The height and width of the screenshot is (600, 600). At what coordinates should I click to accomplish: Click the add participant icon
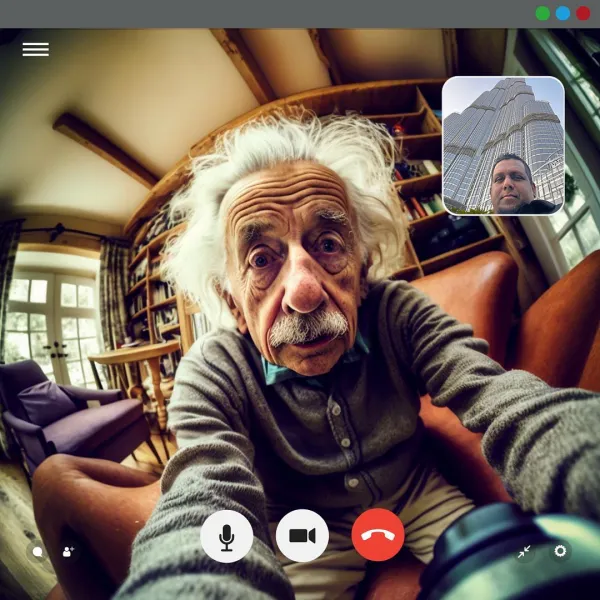(68, 551)
